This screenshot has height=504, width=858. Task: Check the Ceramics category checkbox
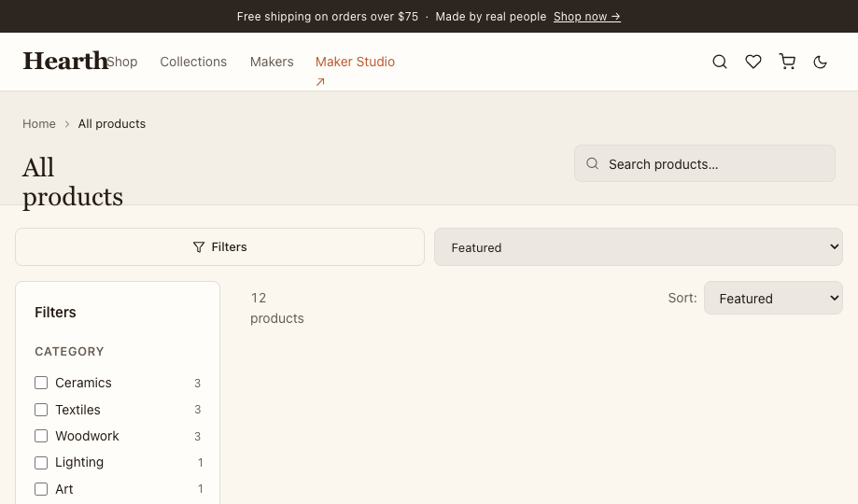point(41,383)
